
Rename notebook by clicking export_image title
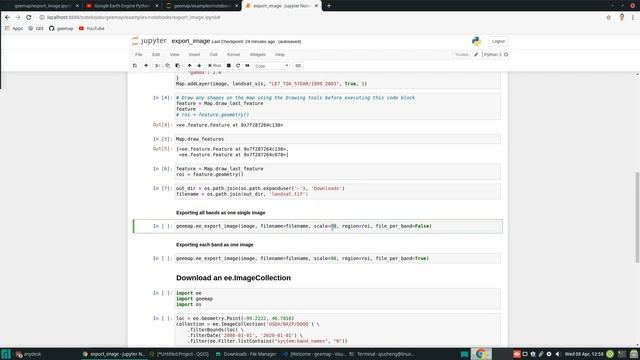click(191, 41)
